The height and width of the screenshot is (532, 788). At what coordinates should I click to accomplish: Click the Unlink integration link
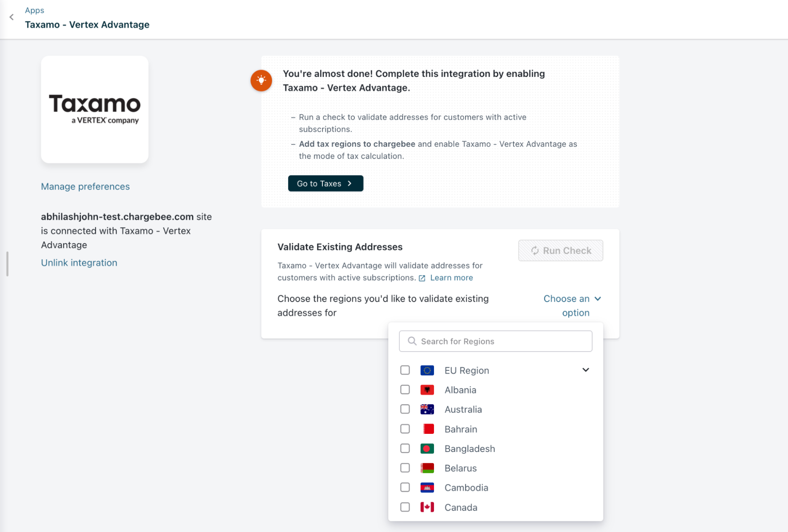click(x=79, y=263)
